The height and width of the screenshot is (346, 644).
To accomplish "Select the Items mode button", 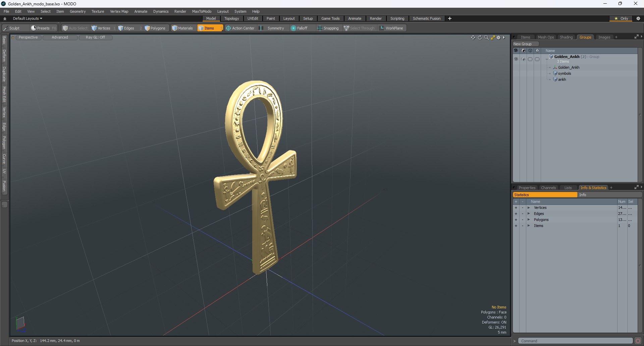I will pos(210,28).
